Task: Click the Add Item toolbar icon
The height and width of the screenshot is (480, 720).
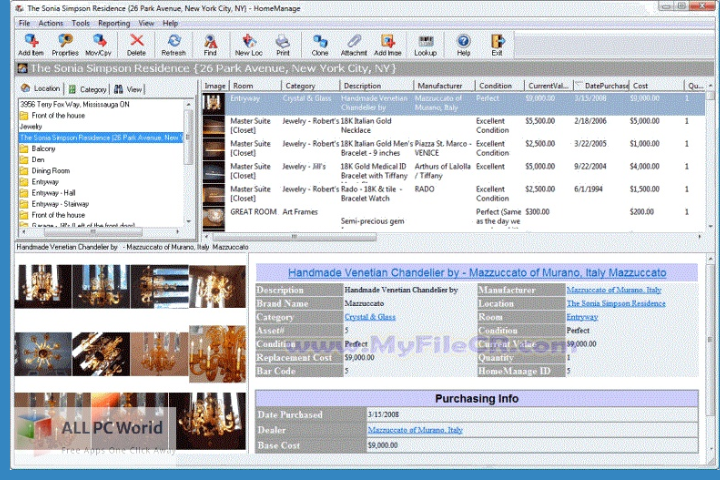Action: click(31, 45)
